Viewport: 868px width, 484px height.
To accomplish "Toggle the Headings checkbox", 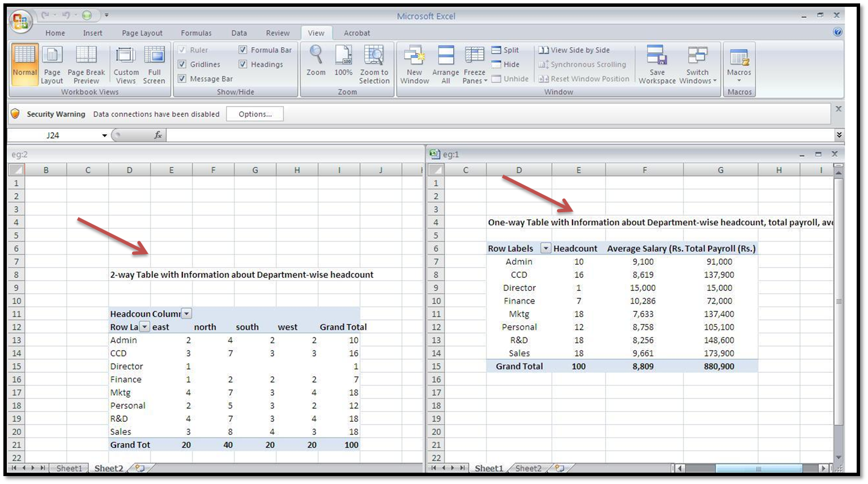I will click(x=243, y=65).
